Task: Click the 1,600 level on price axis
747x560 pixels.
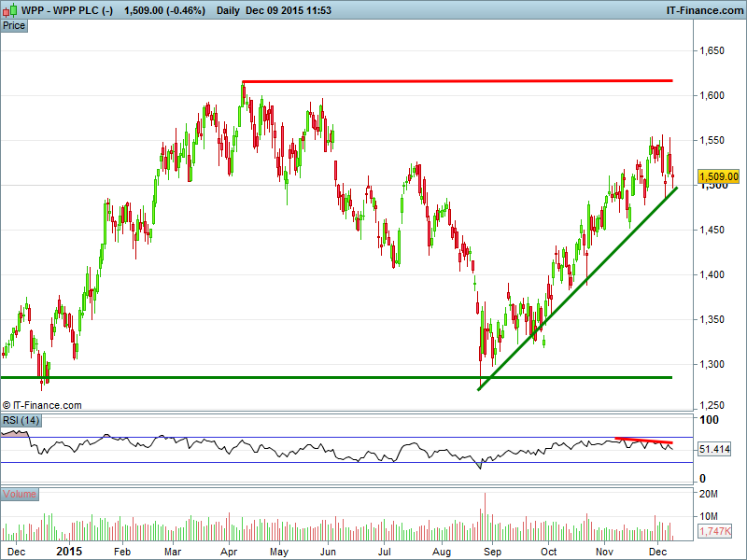Action: [714, 95]
